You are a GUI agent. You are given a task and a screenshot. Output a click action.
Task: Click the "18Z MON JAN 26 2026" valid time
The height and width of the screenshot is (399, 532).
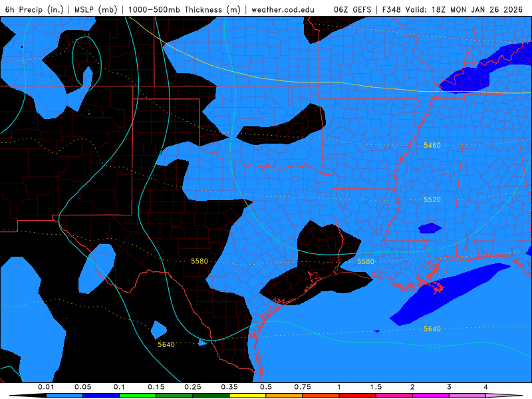[477, 9]
